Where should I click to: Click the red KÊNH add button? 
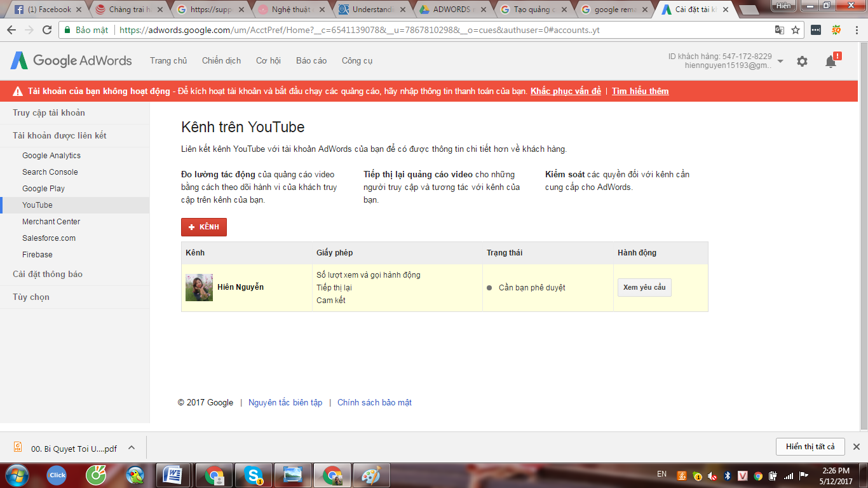pyautogui.click(x=204, y=227)
